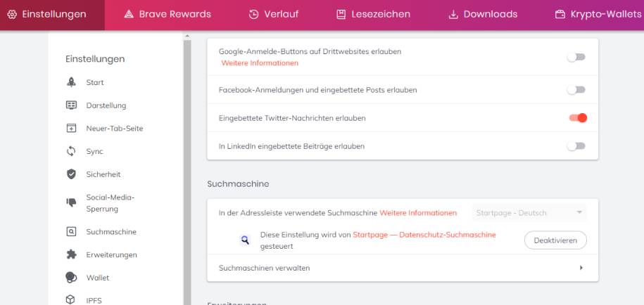
Task: Open Weitere Informationen link under Google-Anmelde-Buttons
Action: click(260, 63)
